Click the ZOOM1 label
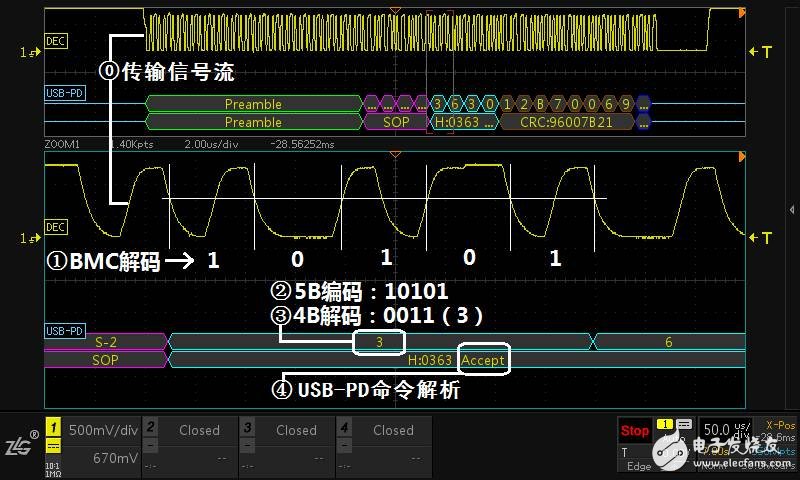Screen dimensions: 800x480 (x=62, y=144)
